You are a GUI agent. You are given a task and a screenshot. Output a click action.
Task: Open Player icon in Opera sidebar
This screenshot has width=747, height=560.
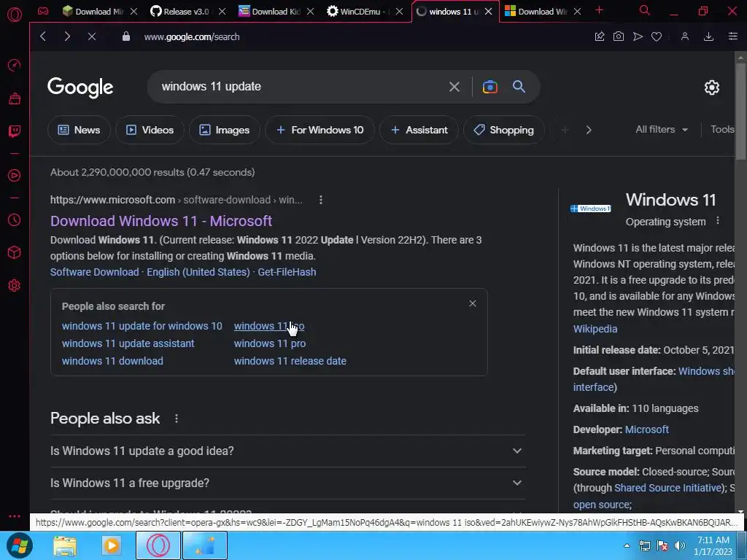(15, 175)
